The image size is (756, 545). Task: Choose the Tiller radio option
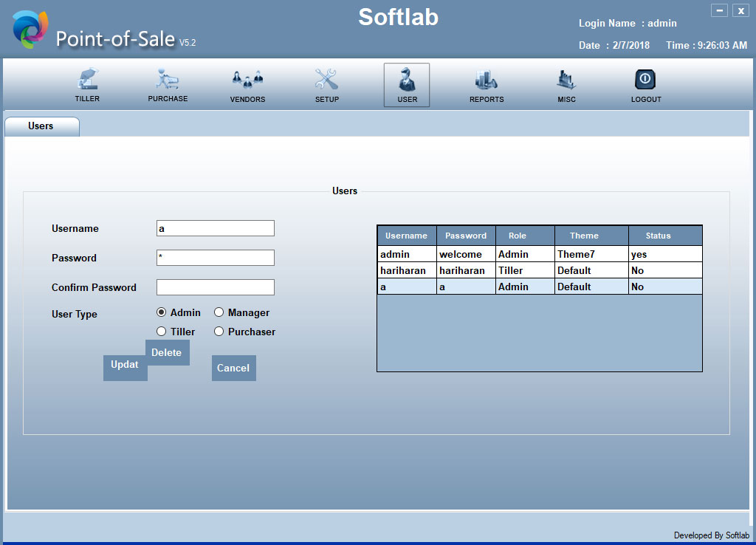[x=162, y=332]
